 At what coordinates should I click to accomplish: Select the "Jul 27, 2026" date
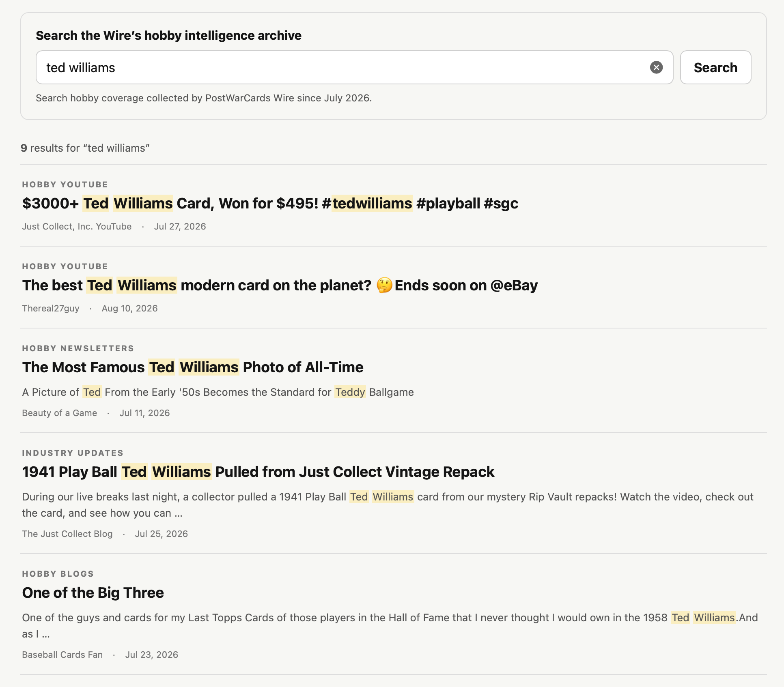tap(180, 226)
